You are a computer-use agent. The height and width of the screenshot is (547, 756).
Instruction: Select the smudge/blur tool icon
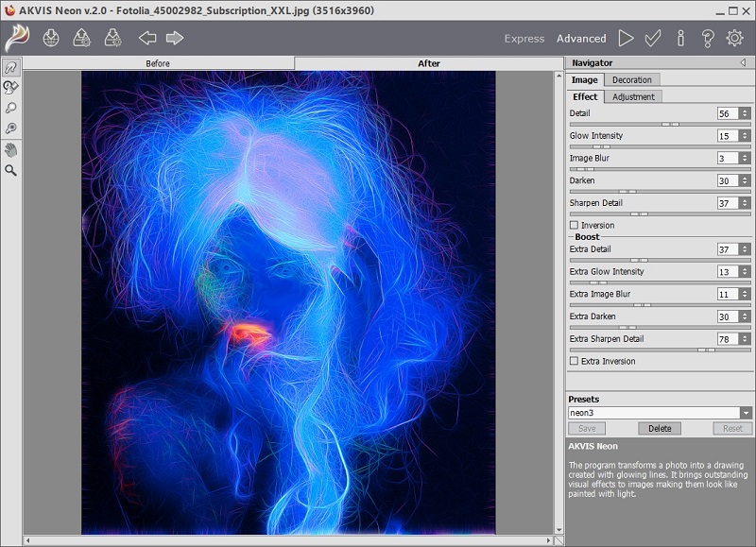11,108
